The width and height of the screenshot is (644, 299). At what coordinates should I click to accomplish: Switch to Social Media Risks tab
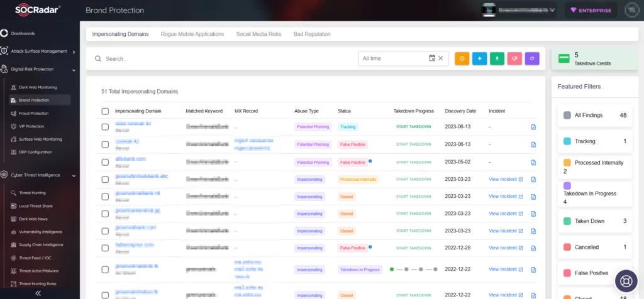coord(258,34)
